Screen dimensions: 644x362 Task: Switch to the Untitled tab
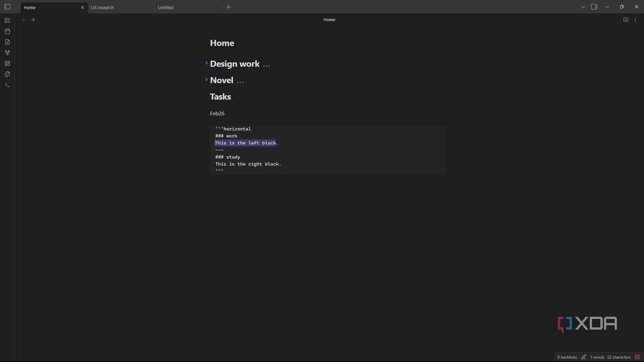pyautogui.click(x=188, y=7)
